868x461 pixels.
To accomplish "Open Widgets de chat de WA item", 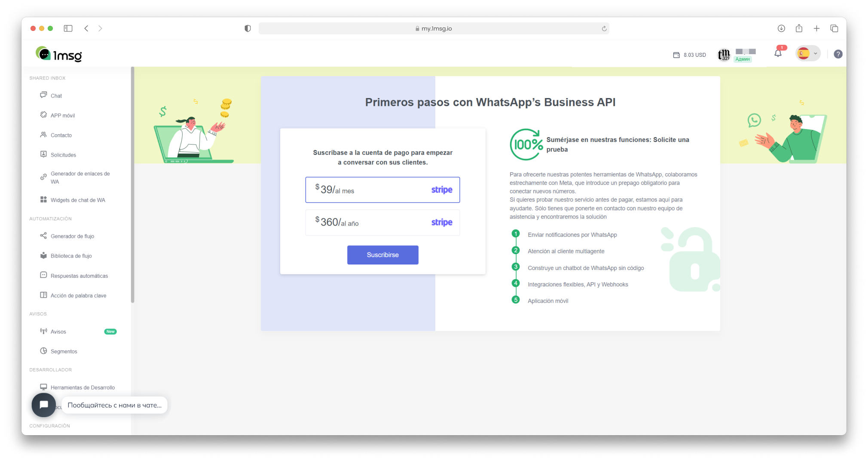I will click(78, 200).
